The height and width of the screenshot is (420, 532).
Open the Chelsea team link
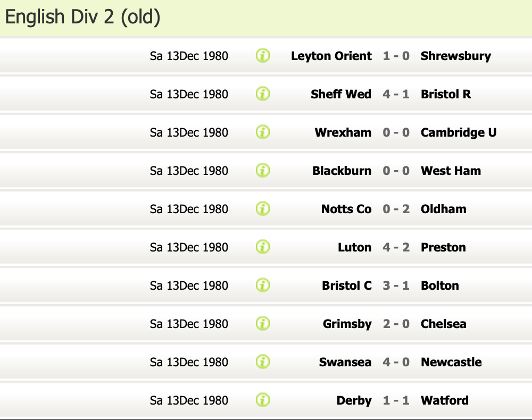[x=443, y=324]
